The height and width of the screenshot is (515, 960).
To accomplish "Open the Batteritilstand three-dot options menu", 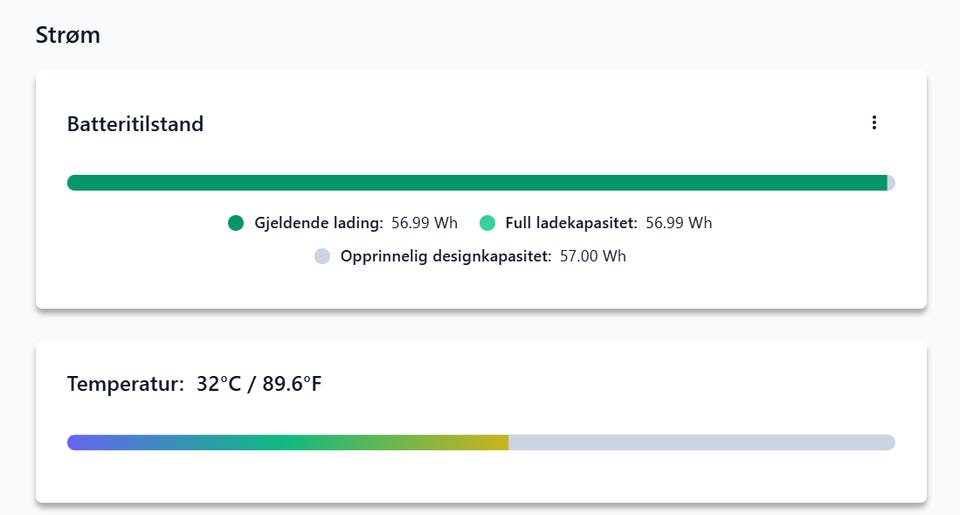I will (x=874, y=123).
